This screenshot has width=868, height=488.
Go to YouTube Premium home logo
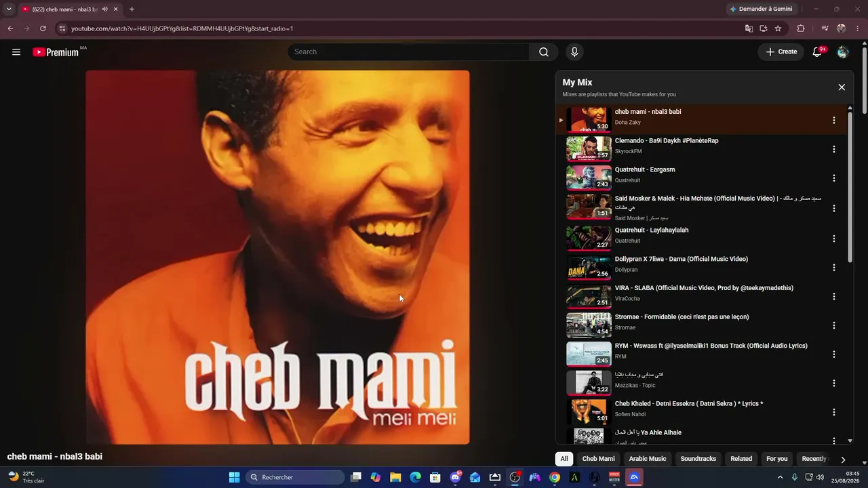click(x=56, y=52)
